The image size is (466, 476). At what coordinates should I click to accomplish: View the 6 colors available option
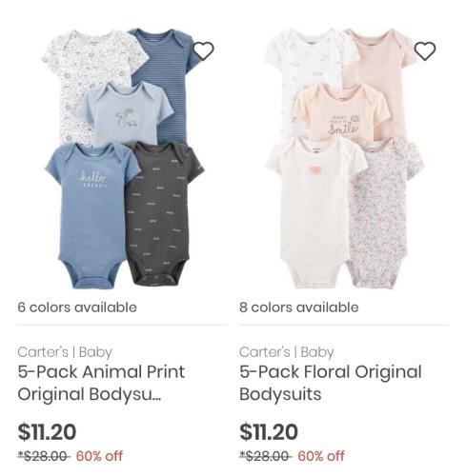pyautogui.click(x=77, y=307)
